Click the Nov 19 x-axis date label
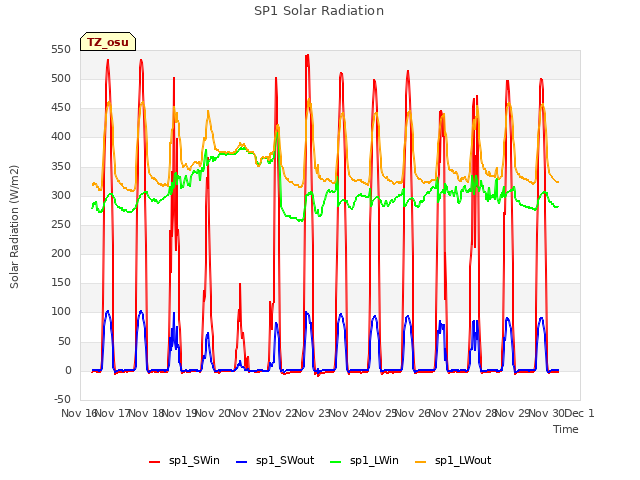Screen dimensions: 640x480 pyautogui.click(x=180, y=413)
